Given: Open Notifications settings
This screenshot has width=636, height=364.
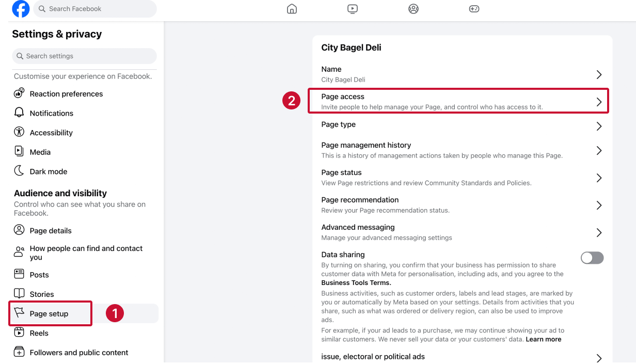Looking at the screenshot, I should [52, 113].
